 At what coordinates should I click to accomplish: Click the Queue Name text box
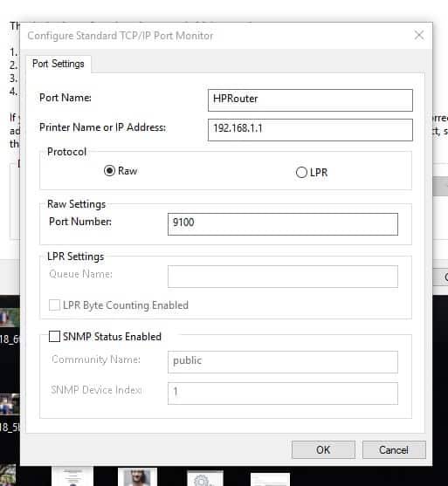[x=283, y=277]
